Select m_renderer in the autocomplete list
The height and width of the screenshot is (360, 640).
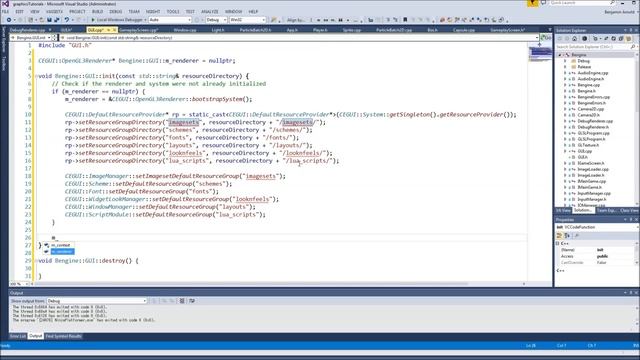(62, 251)
